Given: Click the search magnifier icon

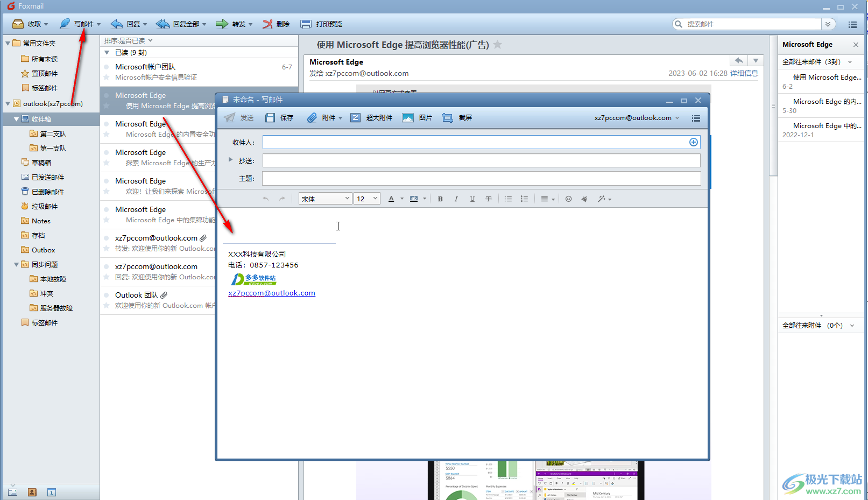Looking at the screenshot, I should click(x=679, y=24).
